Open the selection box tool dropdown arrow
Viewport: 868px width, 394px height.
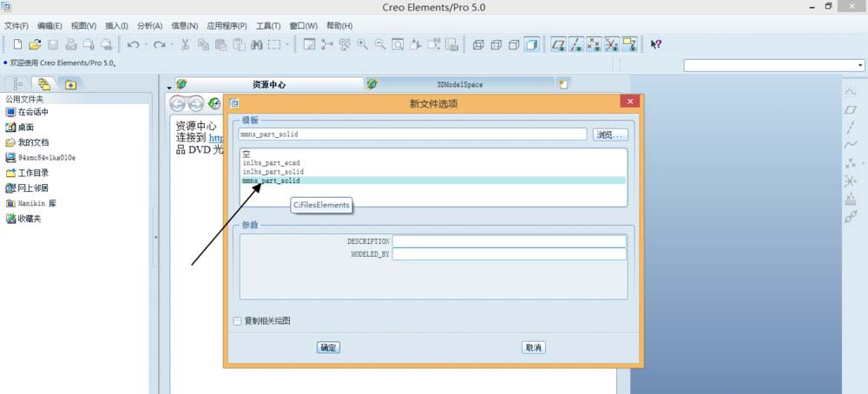(287, 45)
